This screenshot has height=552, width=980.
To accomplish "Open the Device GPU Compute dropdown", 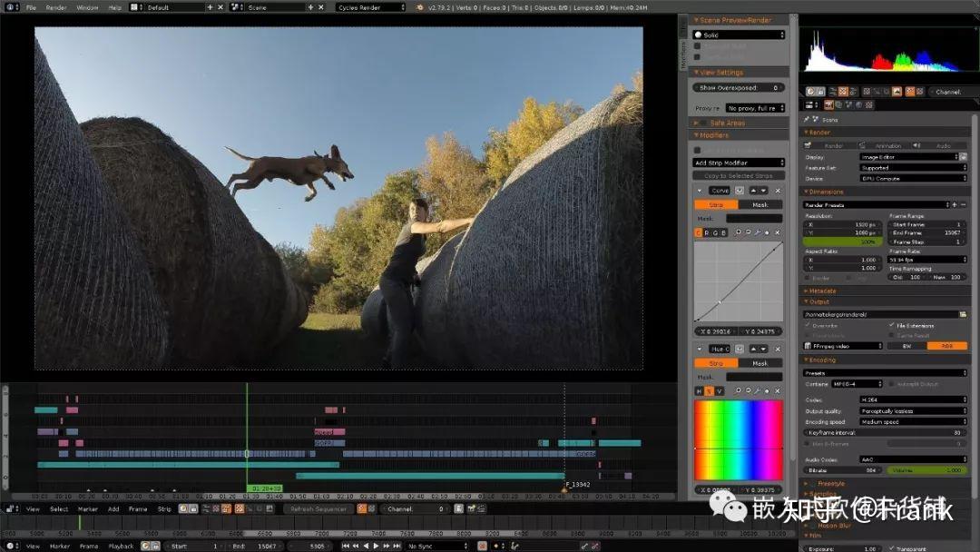I will (x=914, y=178).
